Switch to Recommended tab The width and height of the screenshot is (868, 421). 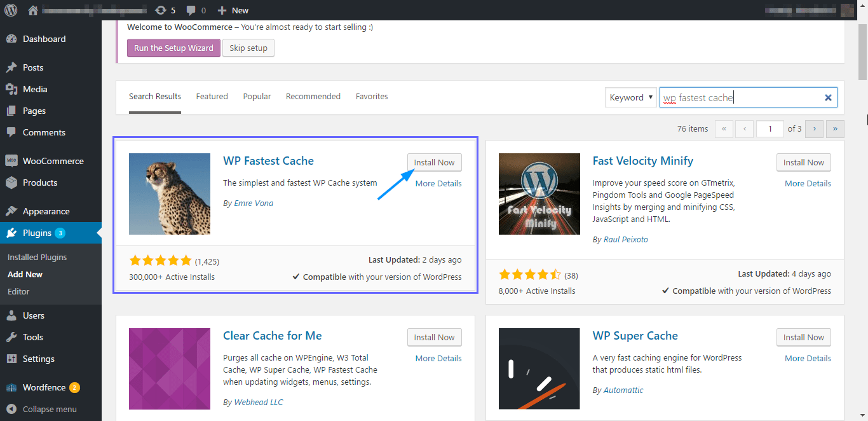[x=313, y=97]
